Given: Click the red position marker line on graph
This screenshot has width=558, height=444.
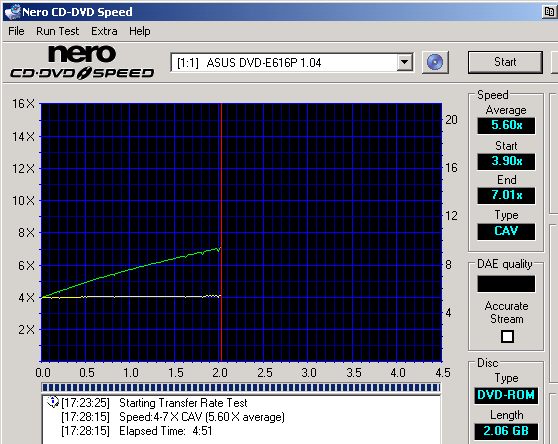Looking at the screenshot, I should (x=221, y=232).
